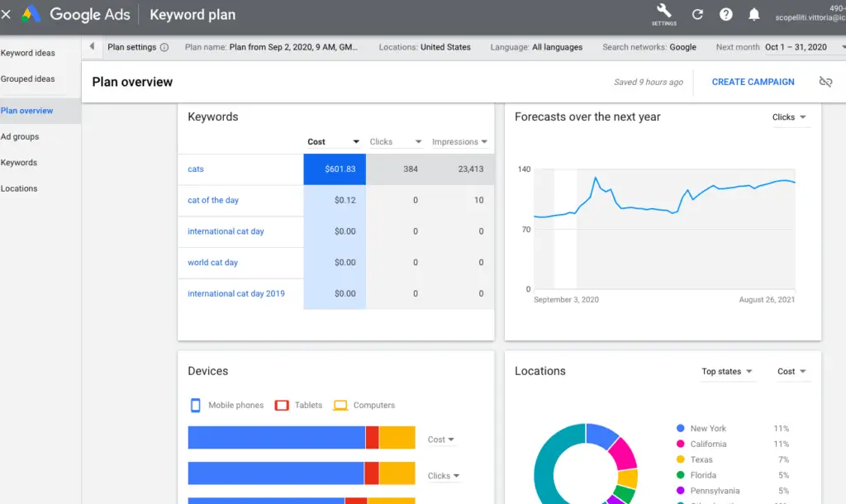Navigate to Keywords in the sidebar
846x504 pixels.
click(x=19, y=163)
